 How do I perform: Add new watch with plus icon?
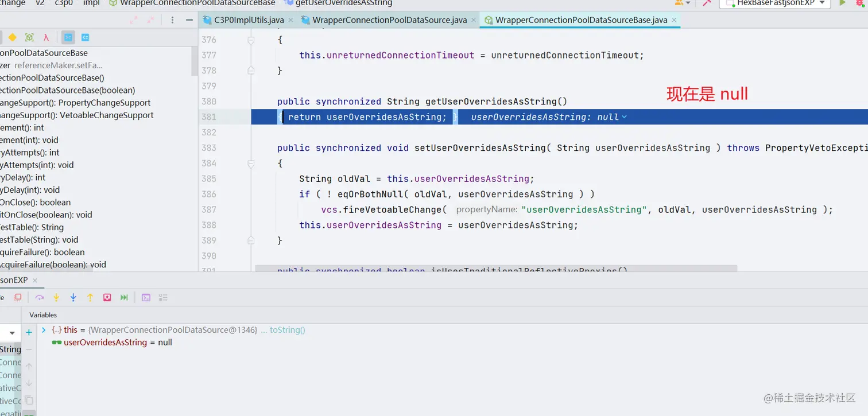click(29, 332)
